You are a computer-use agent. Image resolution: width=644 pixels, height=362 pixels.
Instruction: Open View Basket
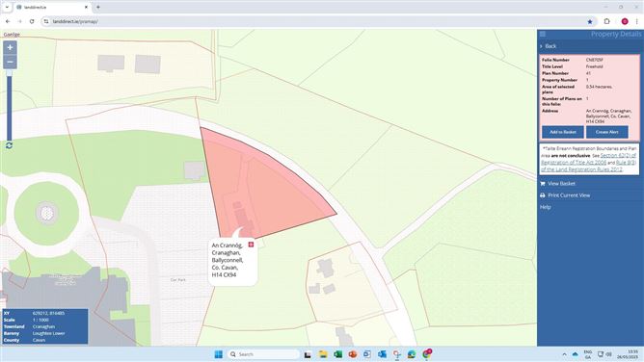(x=561, y=184)
